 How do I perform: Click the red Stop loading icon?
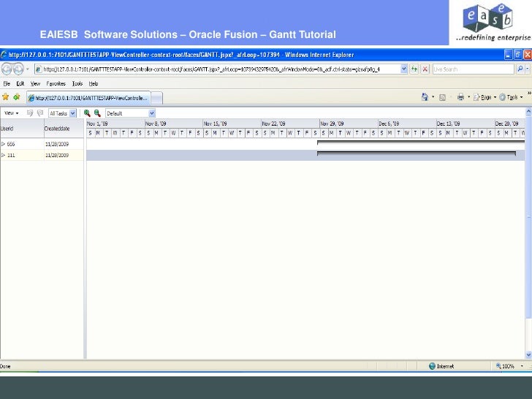pos(425,69)
